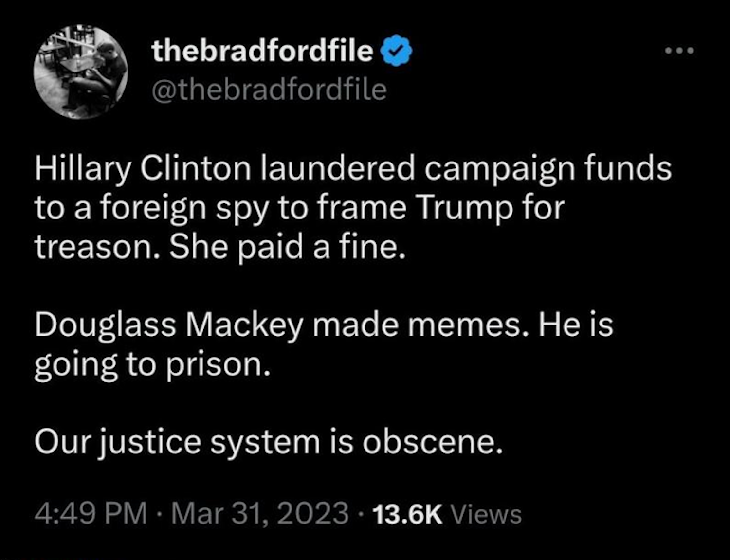Click the "treason. She paid a fine." line
The width and height of the screenshot is (730, 560).
tap(219, 247)
